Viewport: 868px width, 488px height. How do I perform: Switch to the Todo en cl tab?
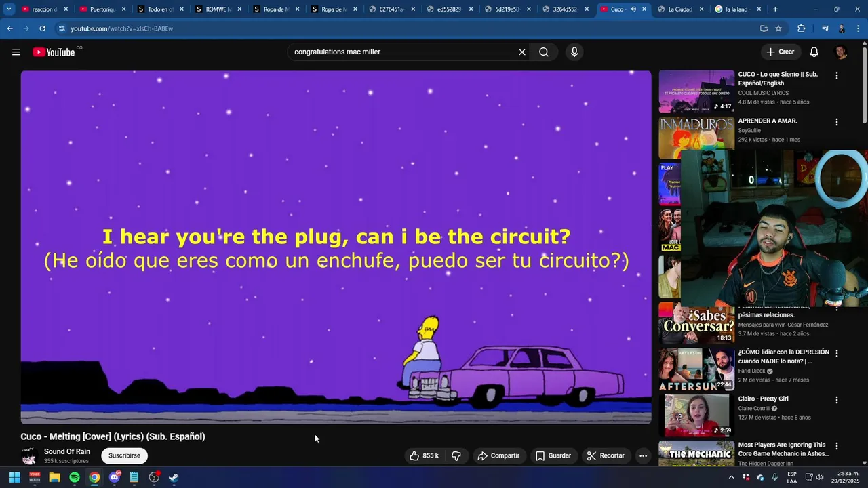(x=160, y=9)
